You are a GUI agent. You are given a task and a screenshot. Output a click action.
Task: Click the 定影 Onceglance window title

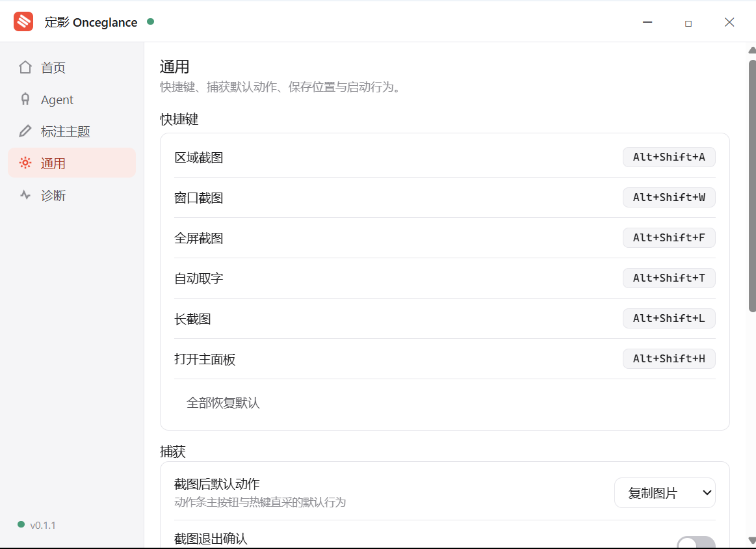(x=91, y=22)
